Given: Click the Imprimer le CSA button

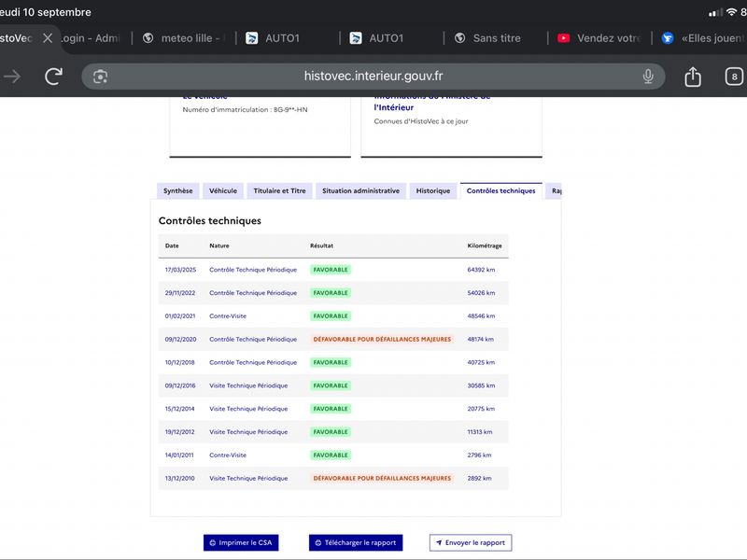Looking at the screenshot, I should pyautogui.click(x=241, y=542).
